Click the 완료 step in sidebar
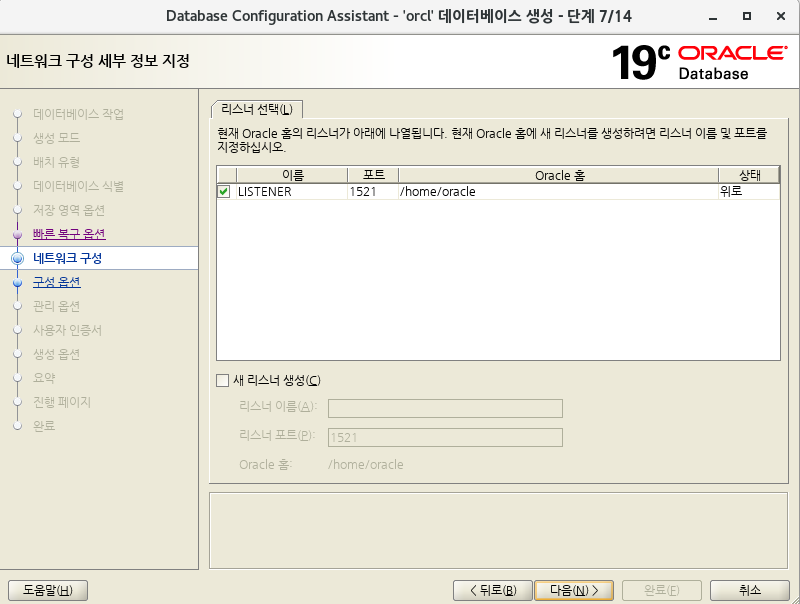Screen dimensions: 800x604 coord(44,426)
